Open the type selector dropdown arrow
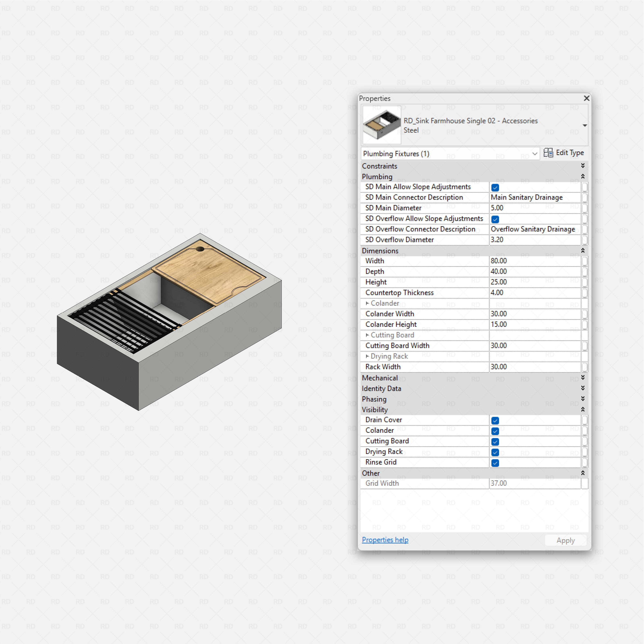 [x=585, y=126]
